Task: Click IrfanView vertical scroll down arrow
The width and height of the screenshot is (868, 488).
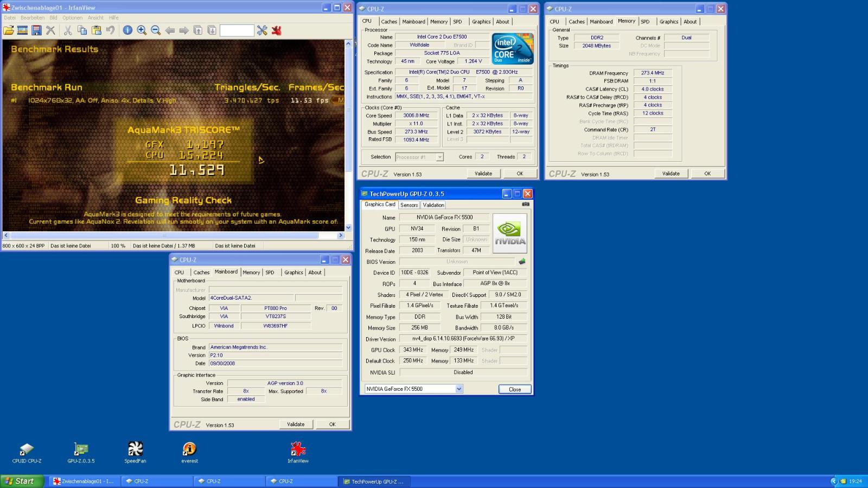Action: click(349, 228)
